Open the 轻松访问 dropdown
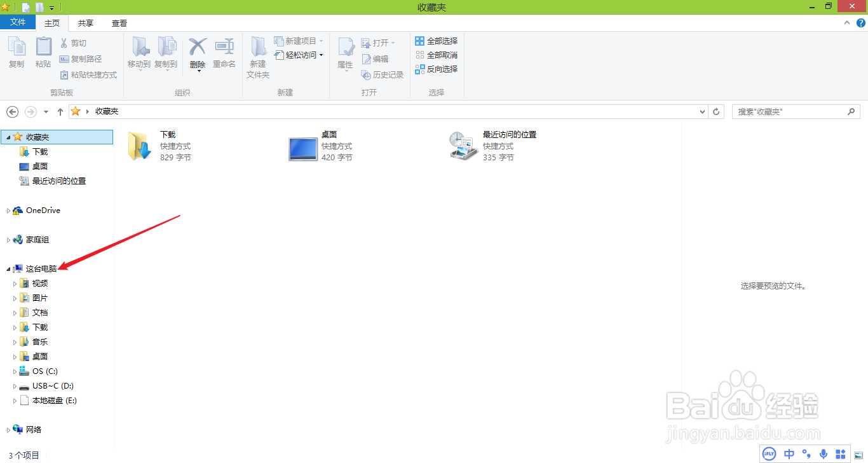The image size is (868, 463). pos(299,55)
